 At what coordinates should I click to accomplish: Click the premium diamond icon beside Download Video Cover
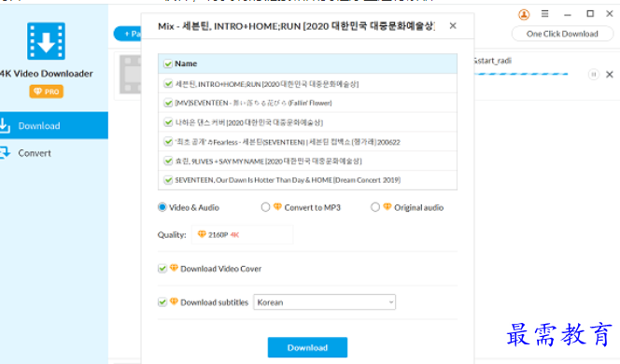174,268
